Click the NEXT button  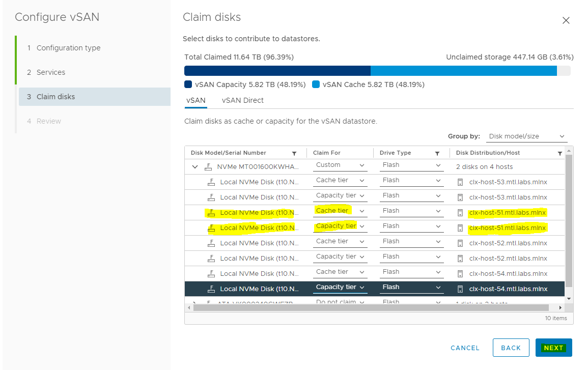tap(553, 348)
